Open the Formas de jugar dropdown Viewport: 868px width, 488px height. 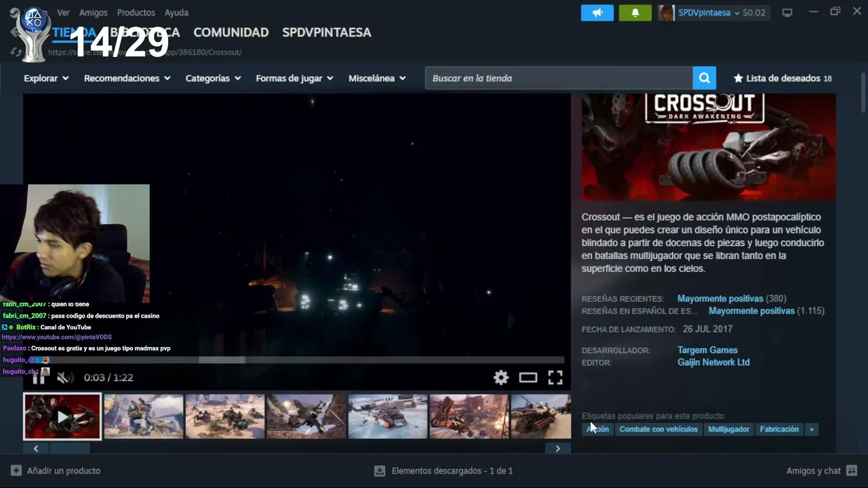click(x=294, y=78)
